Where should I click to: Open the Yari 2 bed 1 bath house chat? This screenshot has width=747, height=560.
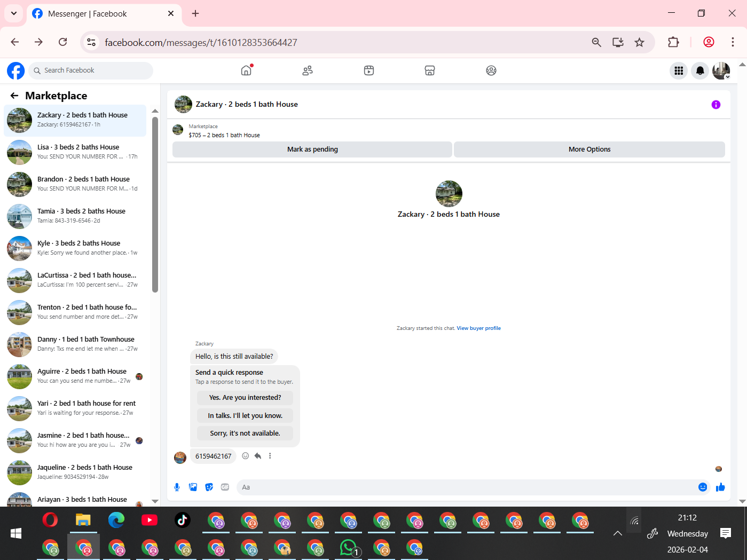pyautogui.click(x=75, y=408)
